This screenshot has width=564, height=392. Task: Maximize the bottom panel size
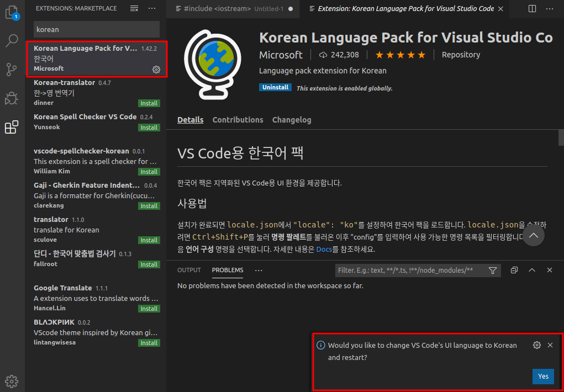[x=531, y=270]
